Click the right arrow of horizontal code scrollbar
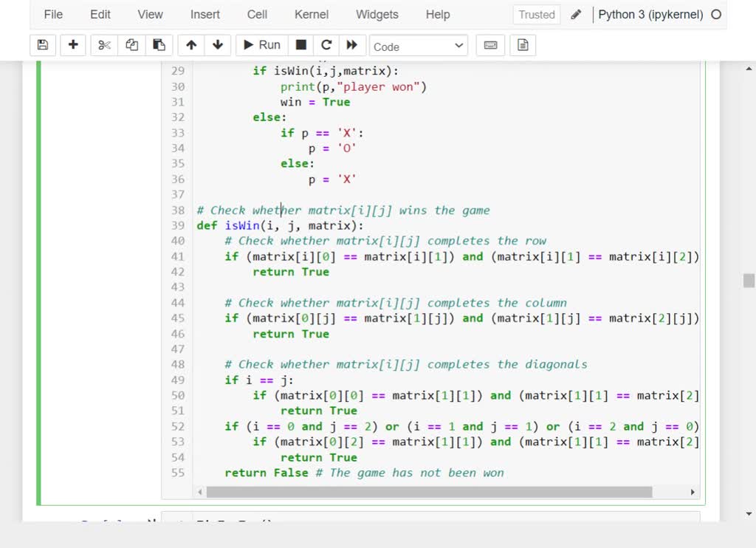This screenshot has height=548, width=756. 693,492
